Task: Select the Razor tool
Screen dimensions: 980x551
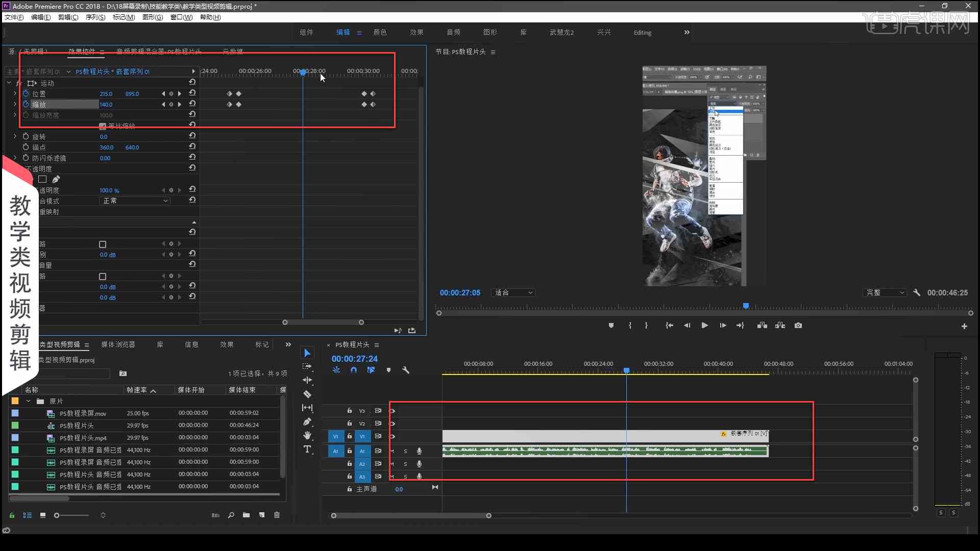Action: point(307,394)
